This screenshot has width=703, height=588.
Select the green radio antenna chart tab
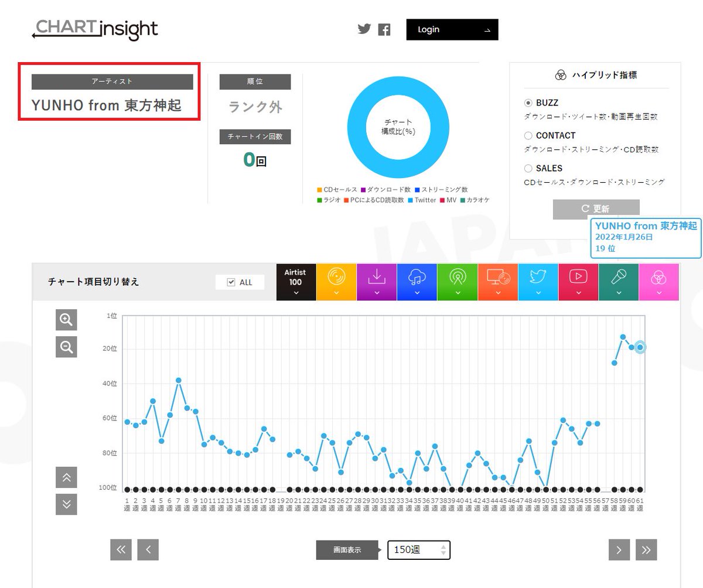pos(457,282)
